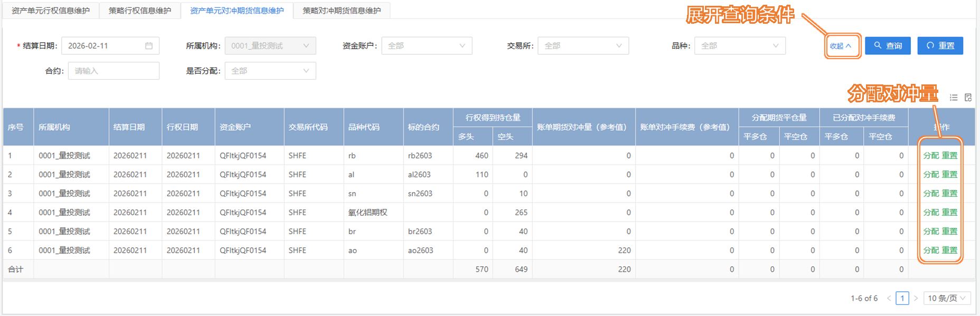Open the 策略对冲期货信息维护 tab
The height and width of the screenshot is (316, 980).
(x=342, y=11)
